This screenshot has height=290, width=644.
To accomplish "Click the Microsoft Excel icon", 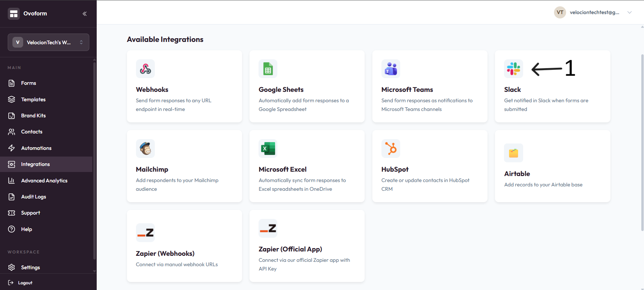I will point(268,149).
